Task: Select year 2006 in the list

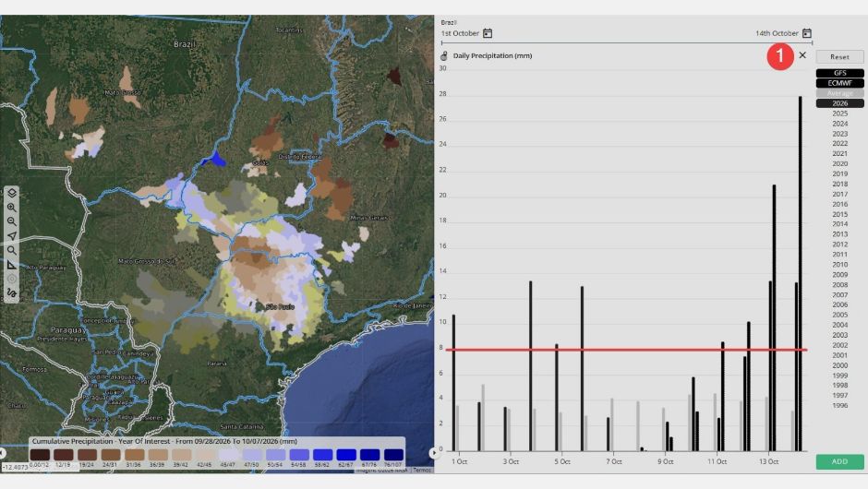Action: point(839,304)
